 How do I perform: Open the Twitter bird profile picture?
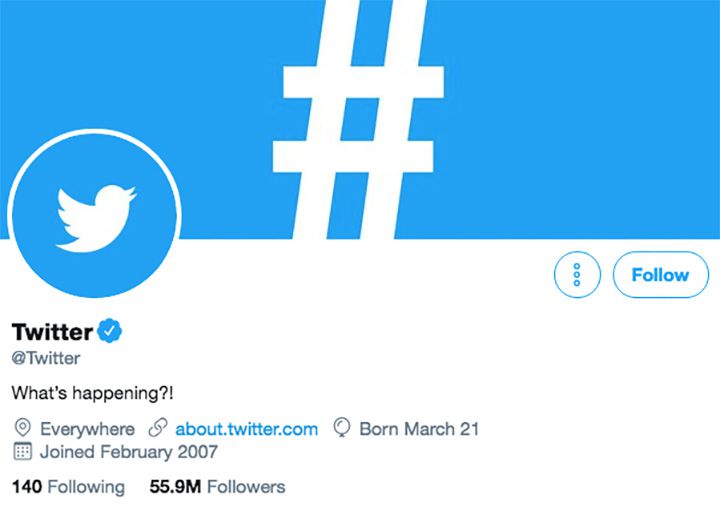click(x=94, y=213)
